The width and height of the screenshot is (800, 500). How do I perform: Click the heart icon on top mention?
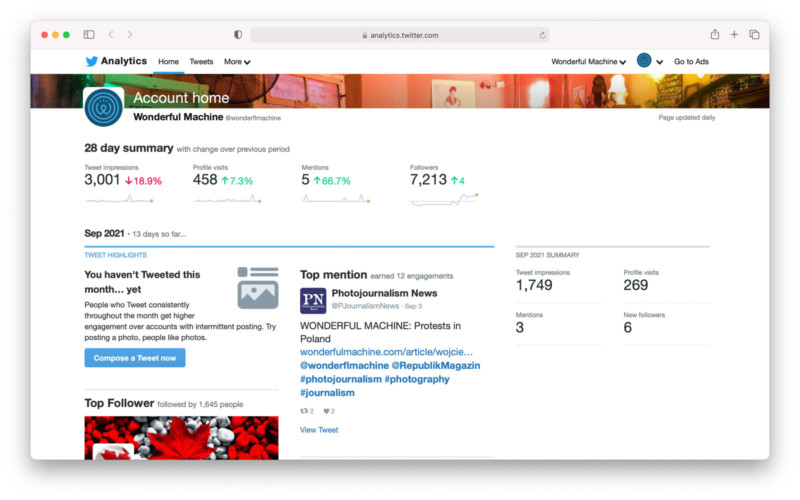(x=329, y=411)
